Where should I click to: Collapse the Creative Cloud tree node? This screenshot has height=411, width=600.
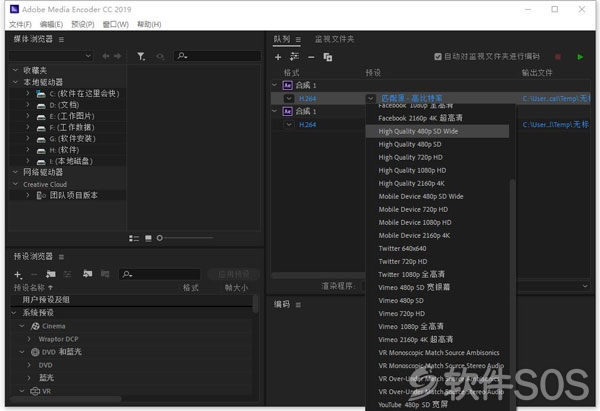click(15, 184)
